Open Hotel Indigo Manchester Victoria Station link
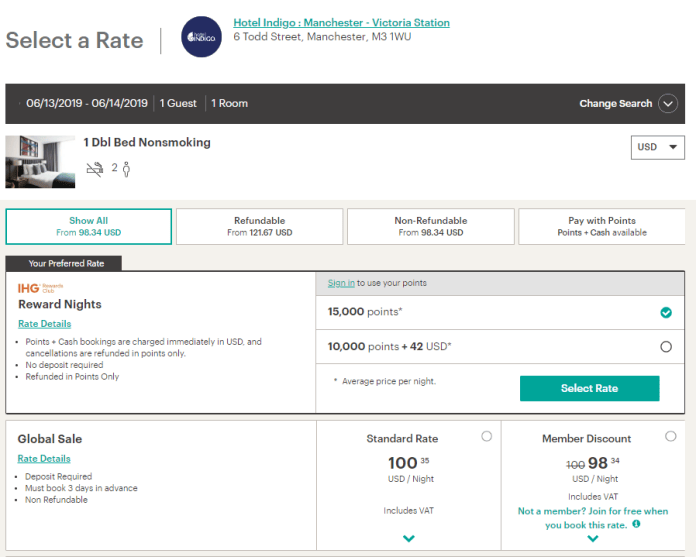 tap(341, 23)
